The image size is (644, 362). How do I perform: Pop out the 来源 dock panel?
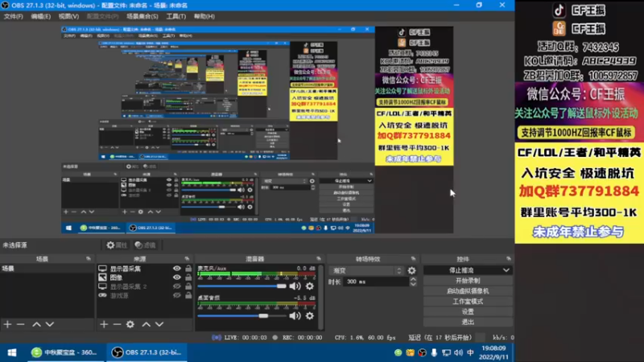click(x=187, y=259)
